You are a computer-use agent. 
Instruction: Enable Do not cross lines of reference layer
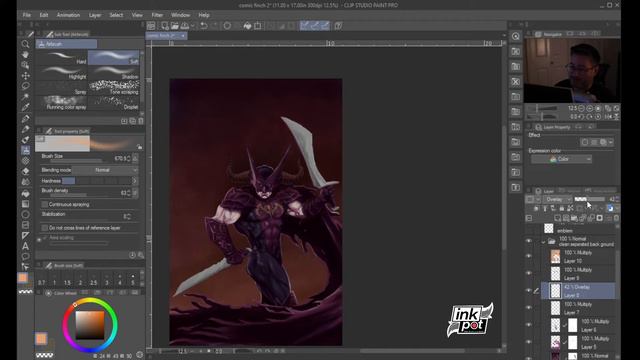(45, 228)
